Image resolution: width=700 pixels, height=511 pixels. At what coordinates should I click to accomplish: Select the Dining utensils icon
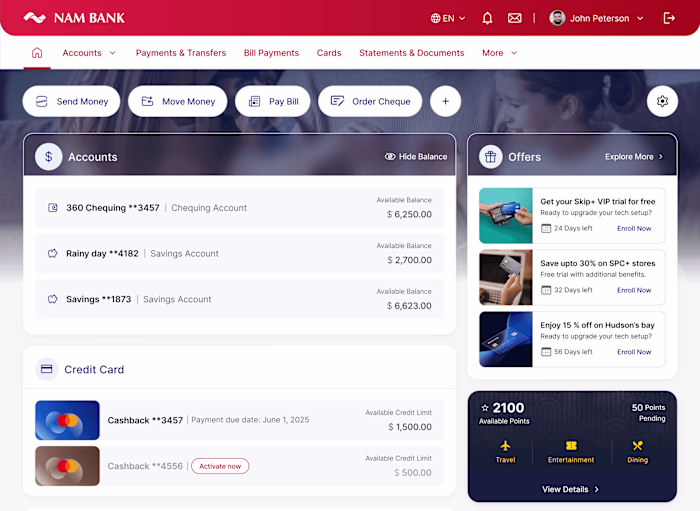tap(637, 445)
